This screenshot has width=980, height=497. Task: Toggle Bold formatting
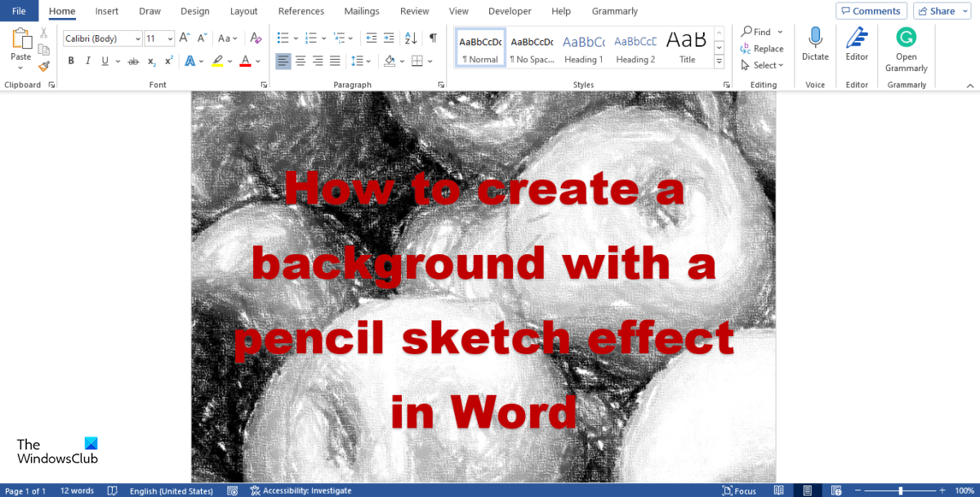pos(71,61)
